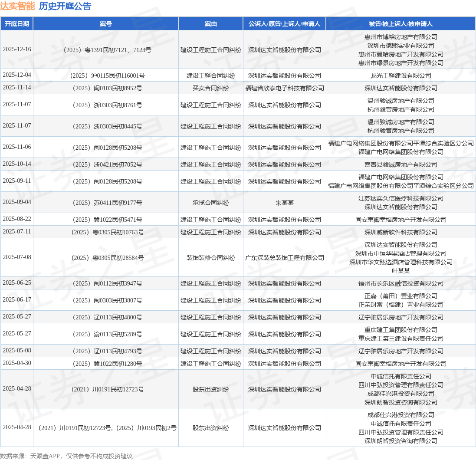
Task: Click defendant 正荣财富（福建）置业有限公司
Action: coord(400,305)
